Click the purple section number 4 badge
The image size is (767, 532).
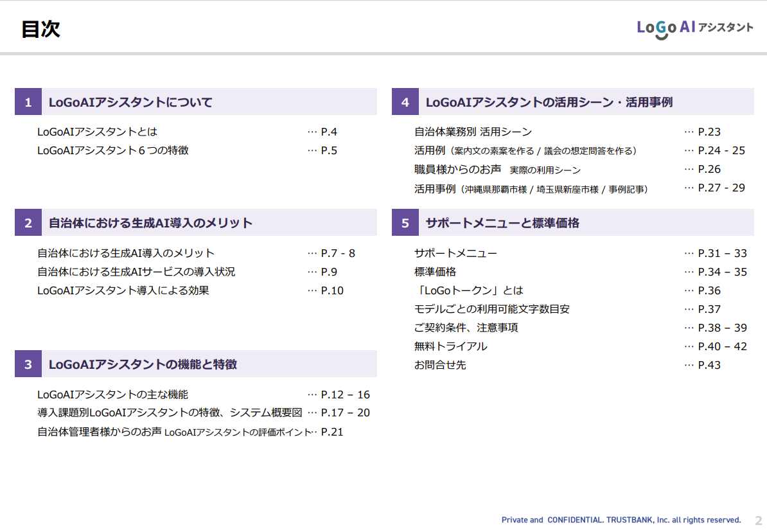pyautogui.click(x=405, y=102)
